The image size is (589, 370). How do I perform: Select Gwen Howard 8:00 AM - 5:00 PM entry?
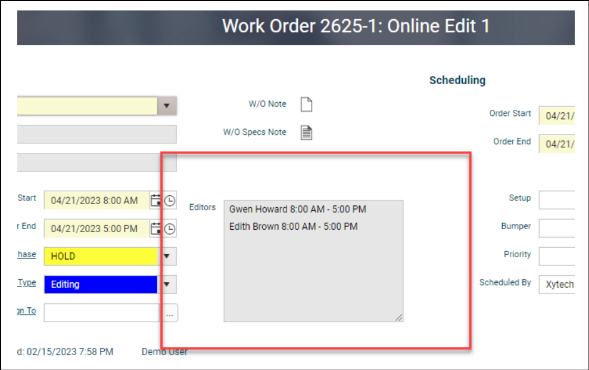298,209
